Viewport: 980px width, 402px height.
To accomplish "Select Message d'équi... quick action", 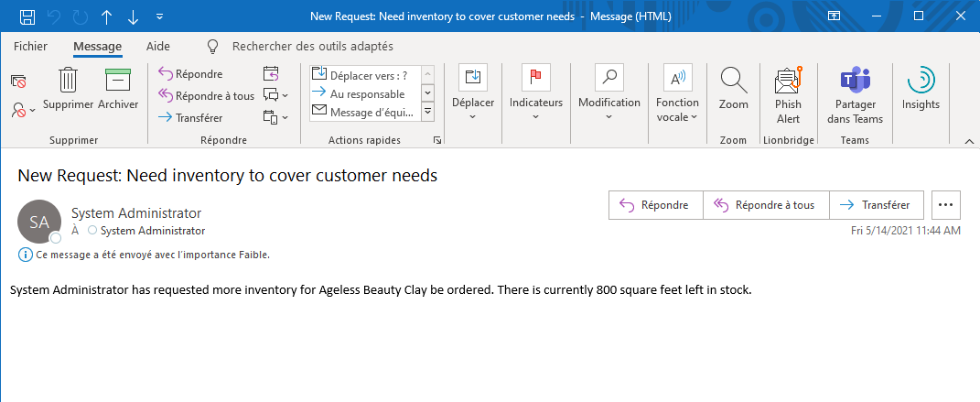I will (366, 113).
